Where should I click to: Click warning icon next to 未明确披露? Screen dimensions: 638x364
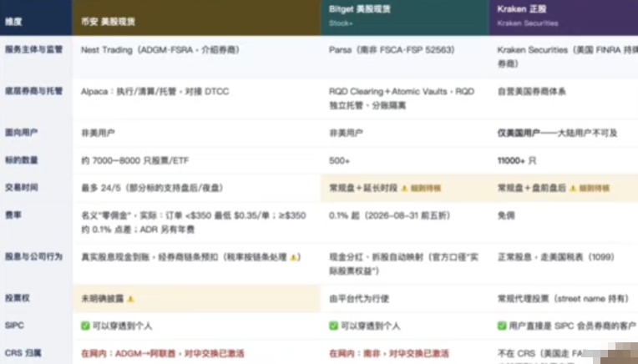pos(130,299)
